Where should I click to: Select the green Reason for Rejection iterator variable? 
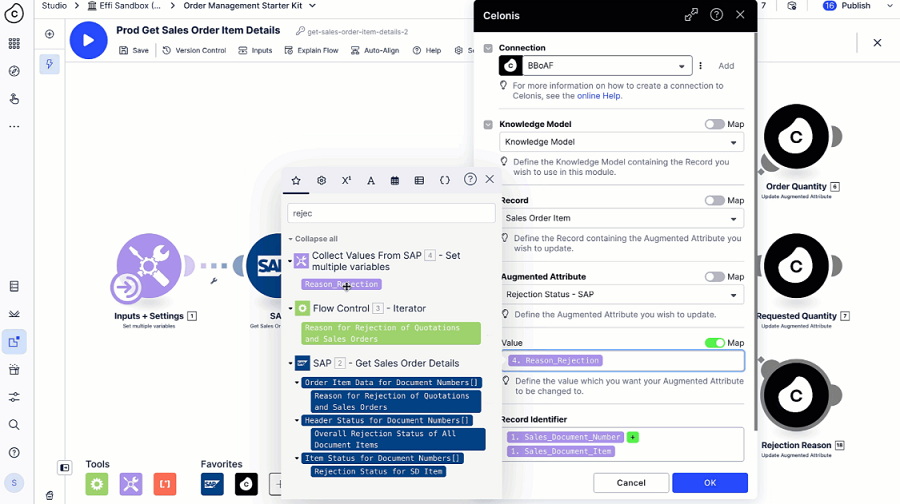point(391,333)
